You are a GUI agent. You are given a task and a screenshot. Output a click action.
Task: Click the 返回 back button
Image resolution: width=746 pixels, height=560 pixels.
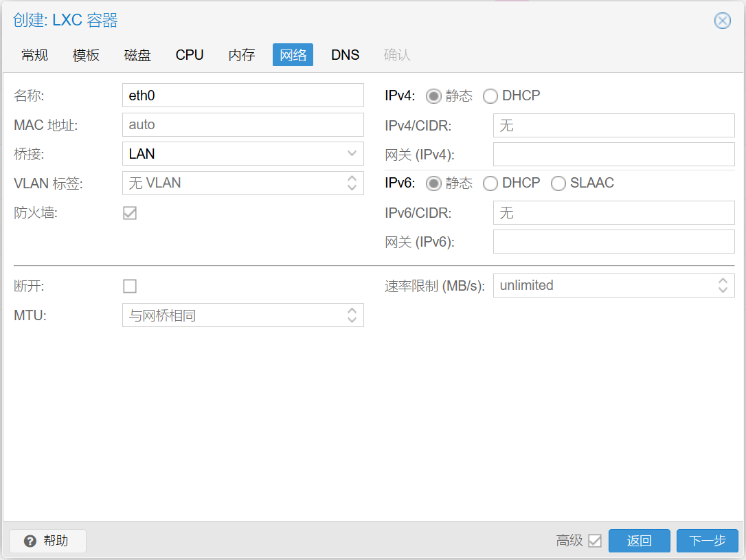639,541
